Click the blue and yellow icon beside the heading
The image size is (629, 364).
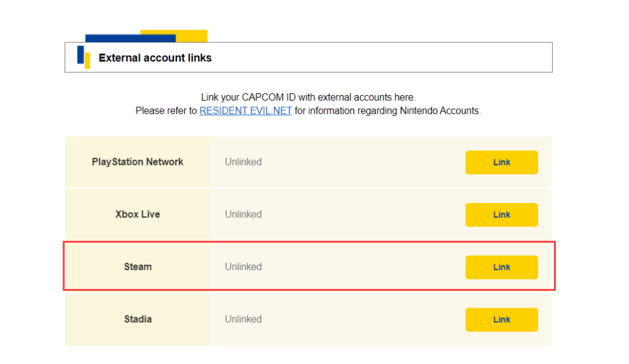pos(84,57)
